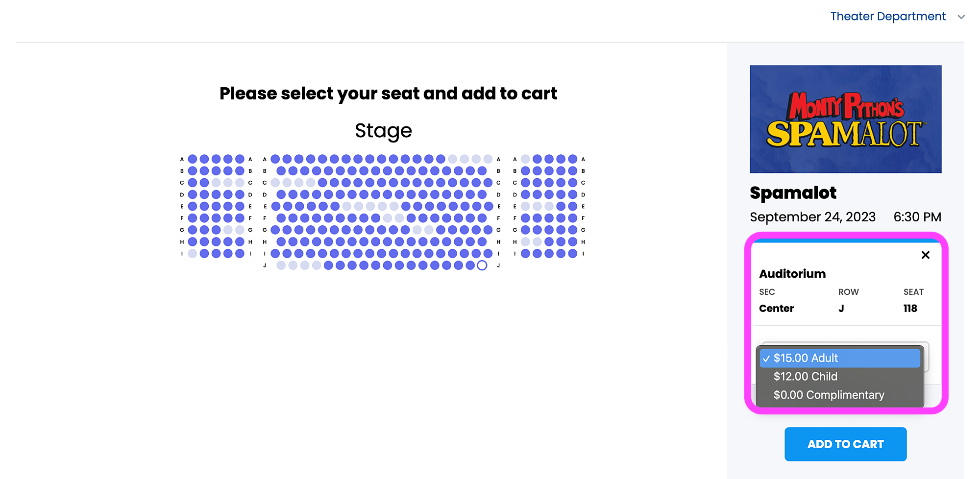Click the ticket price select box edge
The width and height of the screenshot is (980, 479).
(927, 357)
